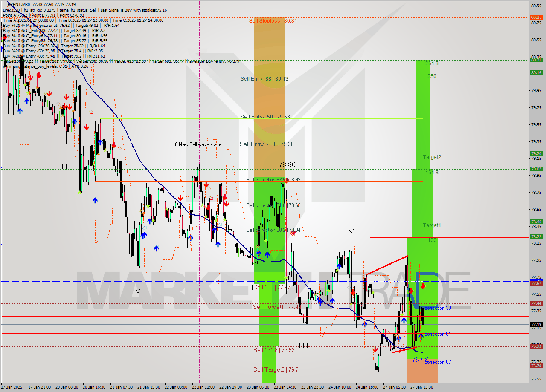Click the 'Buy %20 @ Market price' info line
The height and width of the screenshot is (392, 546).
click(x=61, y=25)
